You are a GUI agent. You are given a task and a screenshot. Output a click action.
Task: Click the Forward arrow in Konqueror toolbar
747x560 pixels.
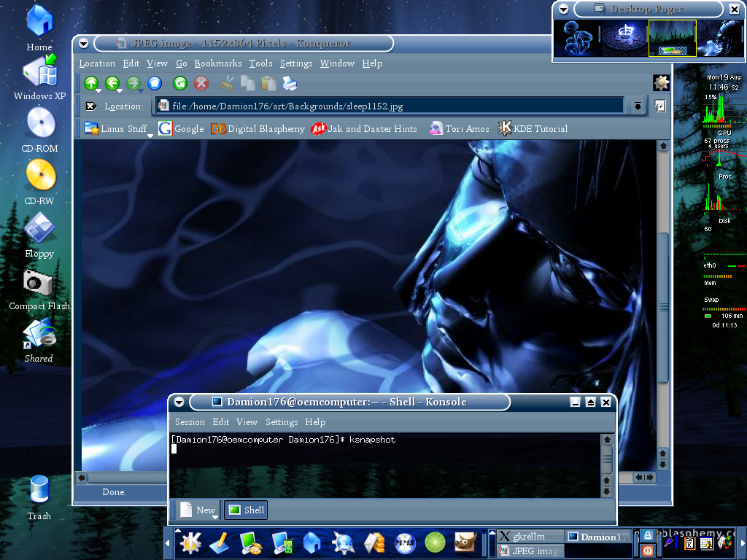click(x=134, y=83)
